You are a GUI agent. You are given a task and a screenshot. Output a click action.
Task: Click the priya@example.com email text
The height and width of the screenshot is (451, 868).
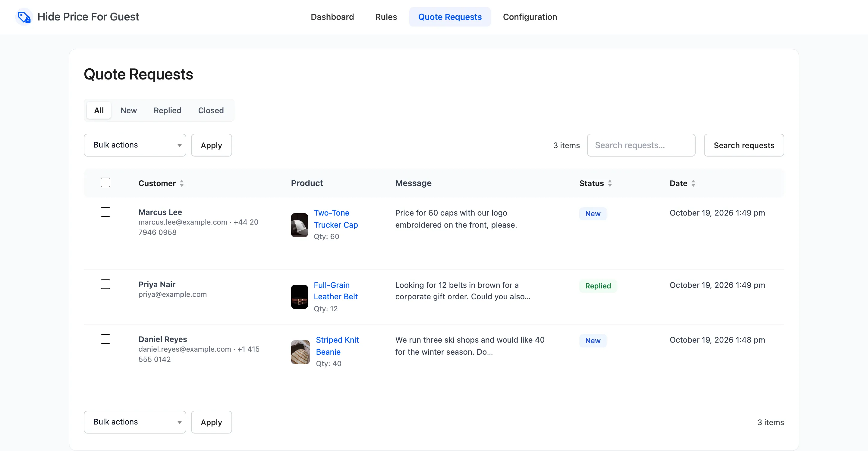pyautogui.click(x=172, y=294)
